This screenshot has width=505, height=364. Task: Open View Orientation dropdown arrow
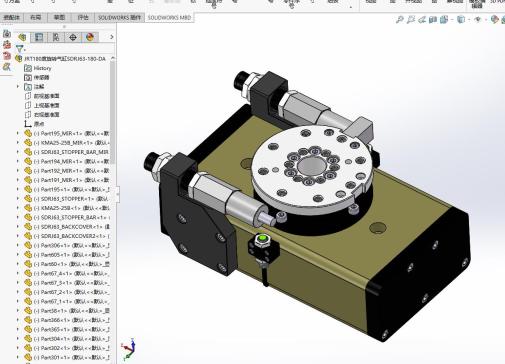452,20
